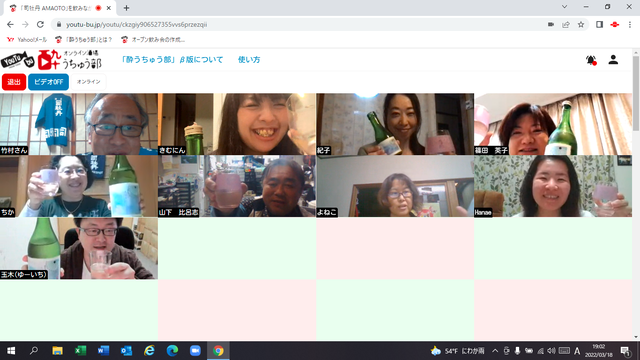Open the Yahoo!メール bookmark
This screenshot has height=360, width=640.
tap(27, 40)
